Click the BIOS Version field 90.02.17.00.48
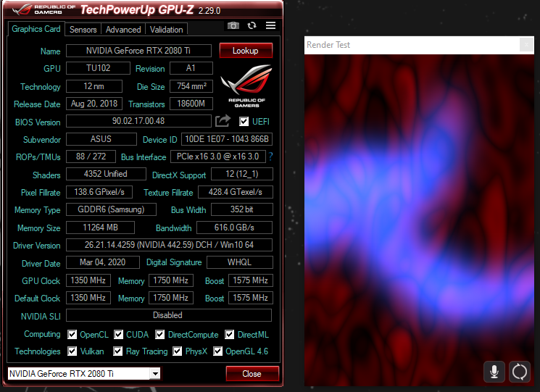The width and height of the screenshot is (540, 392). [x=138, y=121]
